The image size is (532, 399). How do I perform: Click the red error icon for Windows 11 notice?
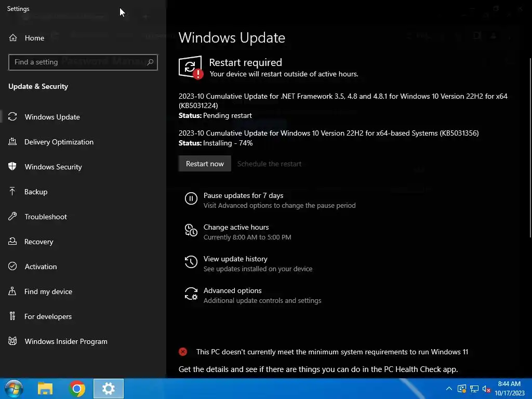click(x=183, y=352)
